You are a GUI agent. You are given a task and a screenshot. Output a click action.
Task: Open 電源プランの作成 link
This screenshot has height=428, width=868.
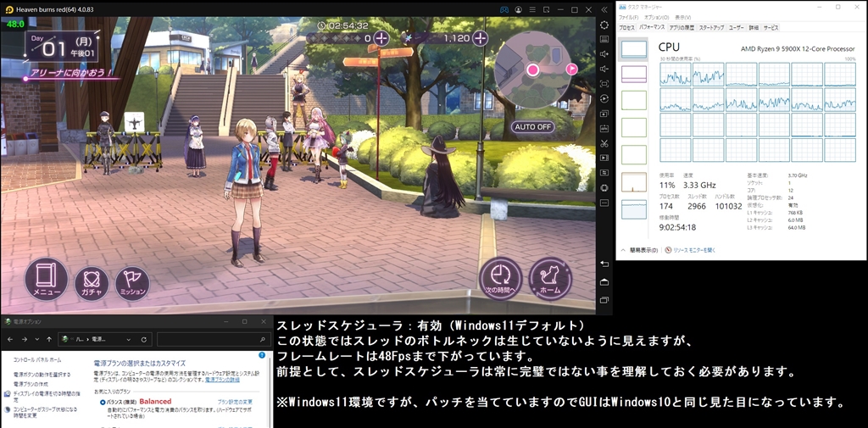click(x=31, y=384)
